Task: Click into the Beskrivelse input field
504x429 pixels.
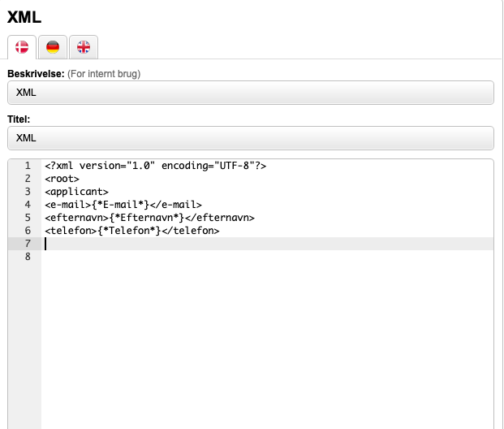Action: [250, 93]
